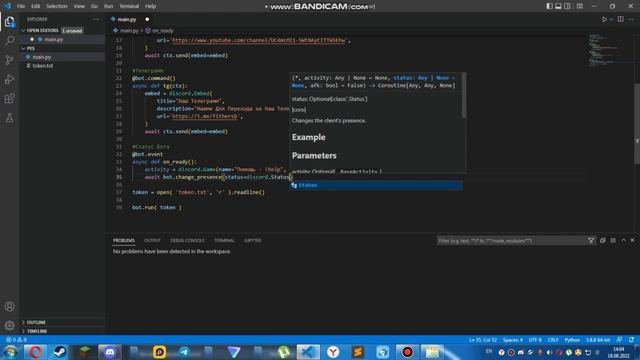Open Telegram from the taskbar
The height and width of the screenshot is (360, 640).
184,352
